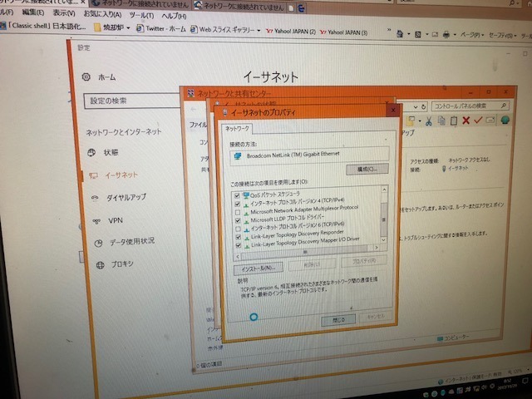Toggle the TCP/IPv6 protocol checkbox
The height and width of the screenshot is (399, 532).
(238, 229)
